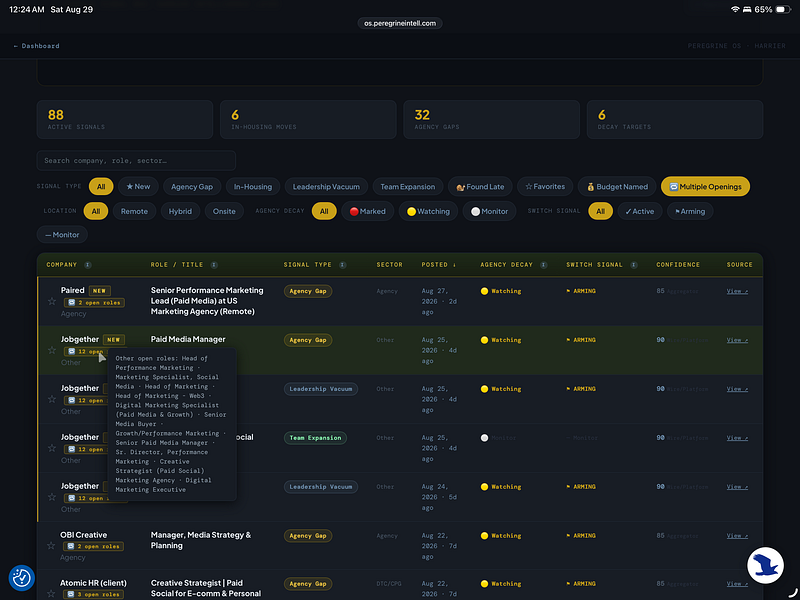Open the Peregrine falcon assistant button

pos(765,565)
